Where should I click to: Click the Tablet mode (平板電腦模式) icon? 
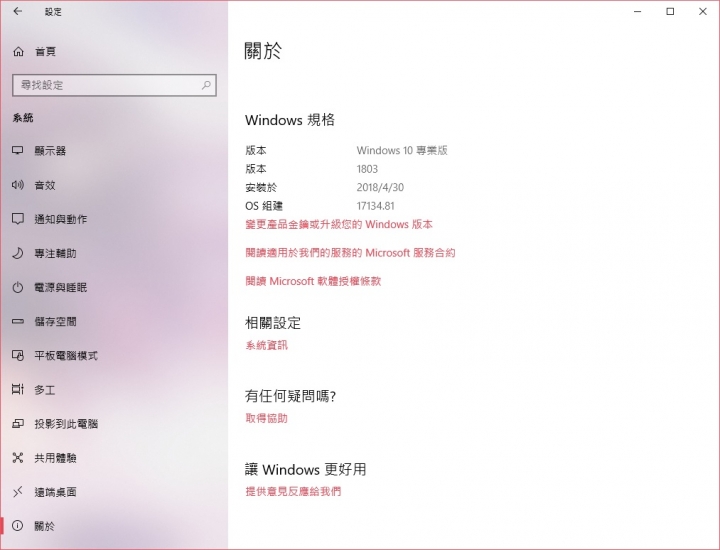click(17, 355)
